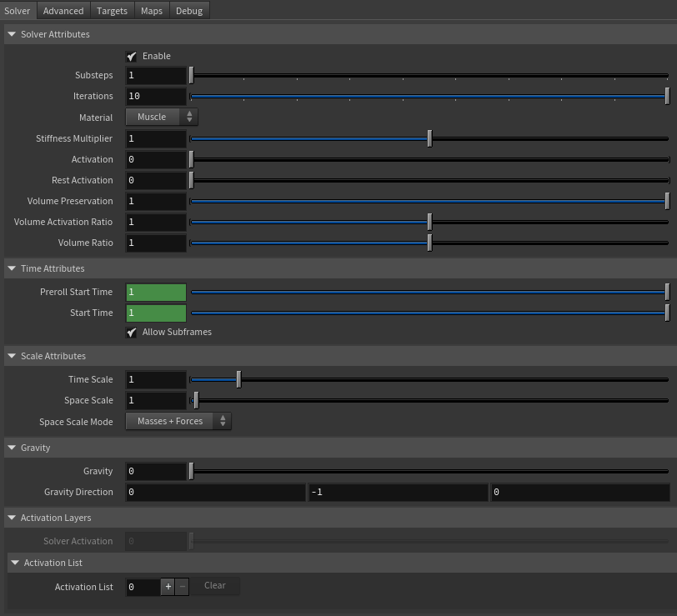The image size is (677, 616).
Task: Open the Advanced tab
Action: coord(63,11)
